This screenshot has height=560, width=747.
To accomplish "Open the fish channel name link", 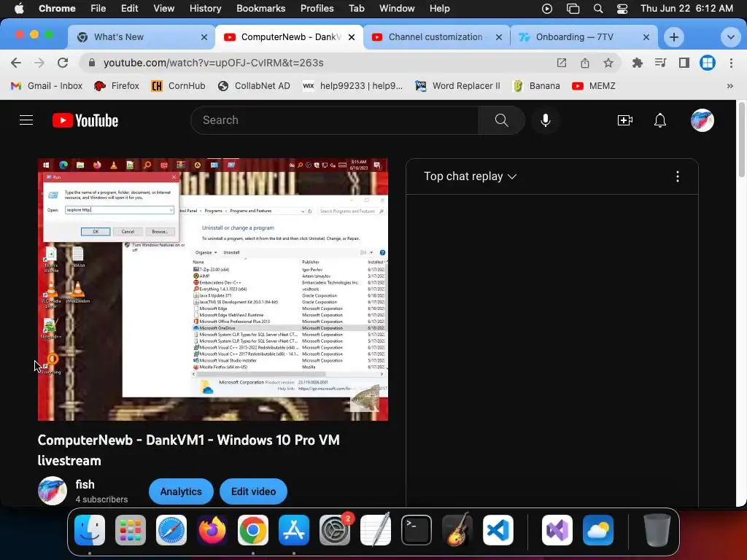I will click(x=85, y=485).
